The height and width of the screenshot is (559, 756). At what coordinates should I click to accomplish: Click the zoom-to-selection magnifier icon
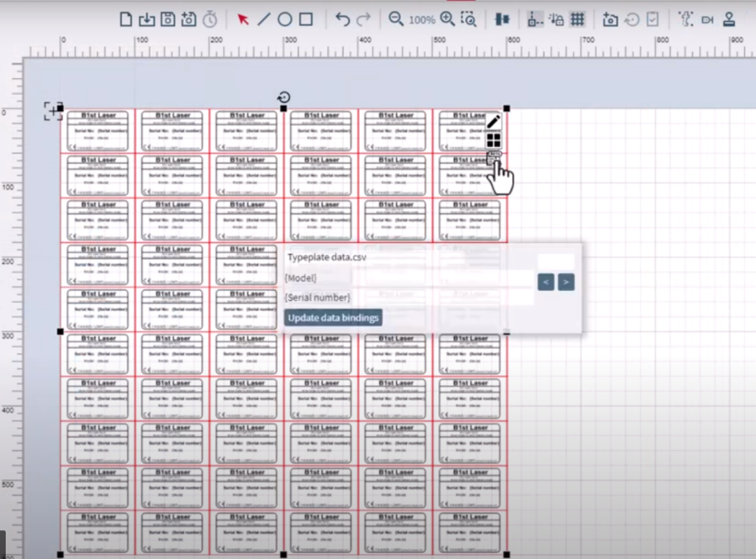tap(468, 19)
